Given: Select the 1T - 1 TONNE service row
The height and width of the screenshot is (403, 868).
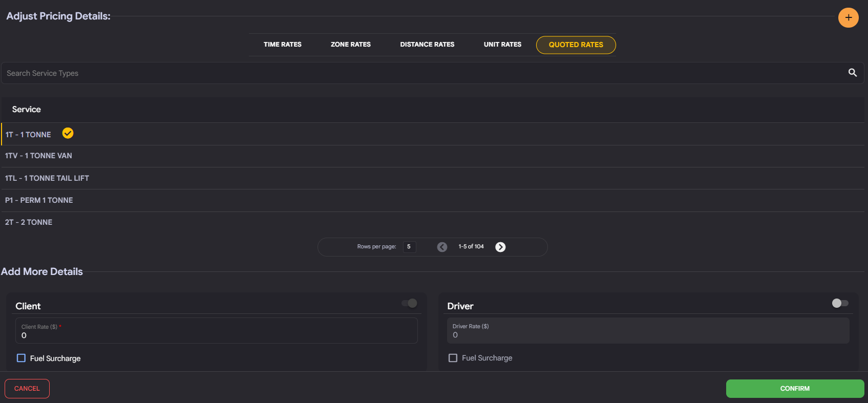Looking at the screenshot, I should coord(433,134).
